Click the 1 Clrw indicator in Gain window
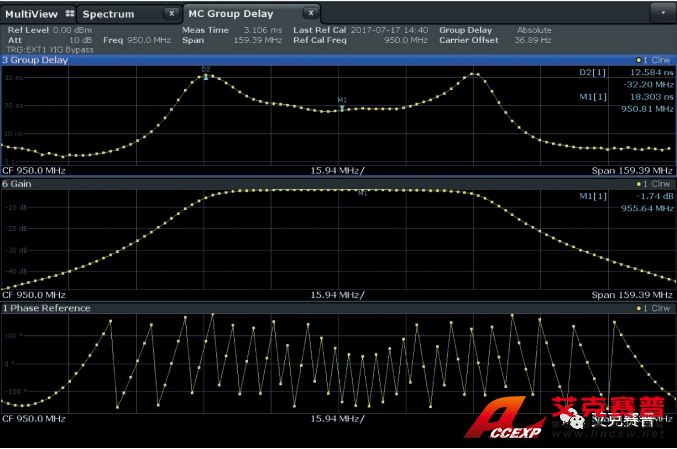 point(654,184)
